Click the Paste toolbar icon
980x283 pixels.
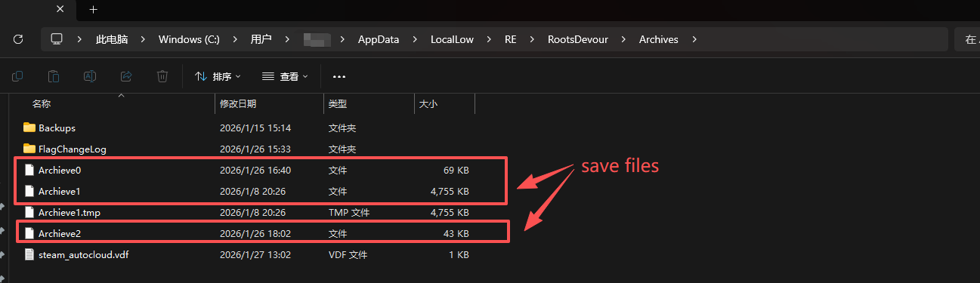click(54, 76)
